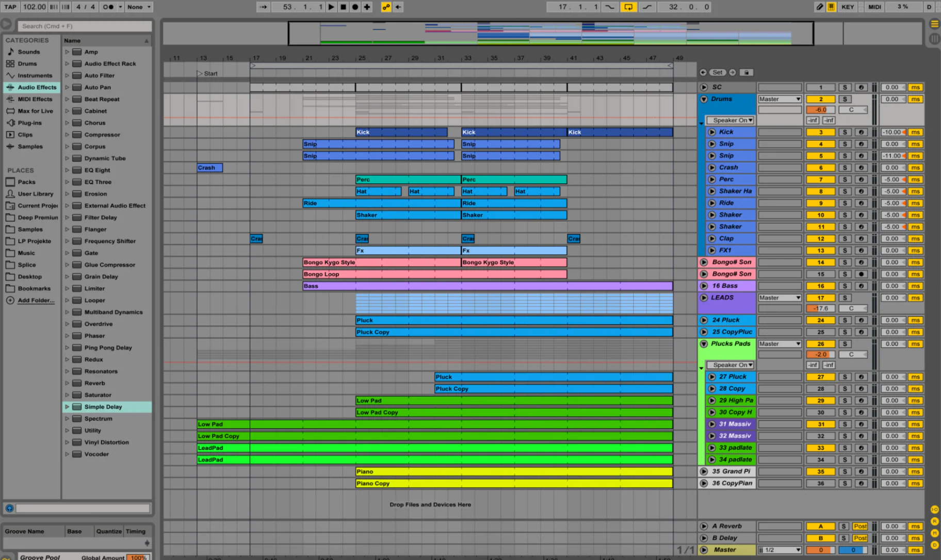Stop playback with the Stop button

tap(343, 7)
